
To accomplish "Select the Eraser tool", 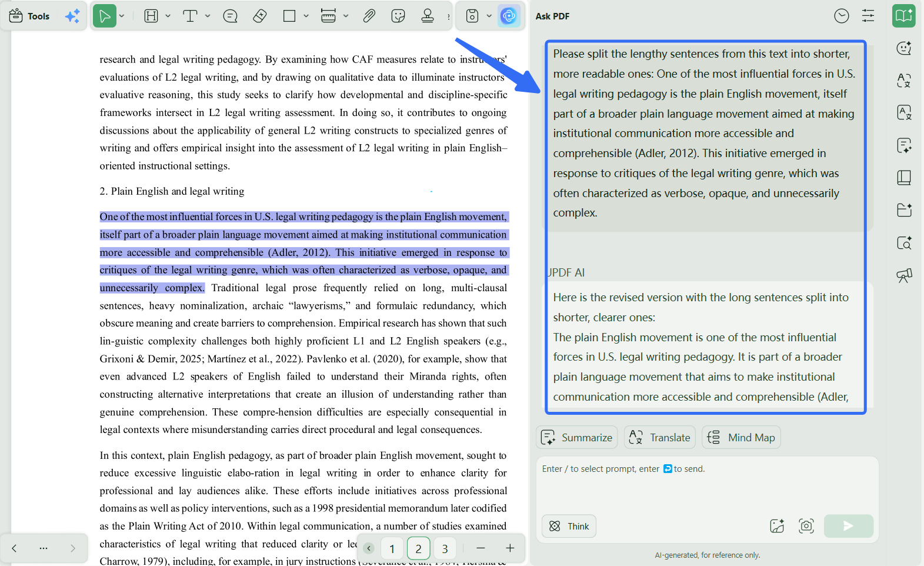I will [260, 16].
